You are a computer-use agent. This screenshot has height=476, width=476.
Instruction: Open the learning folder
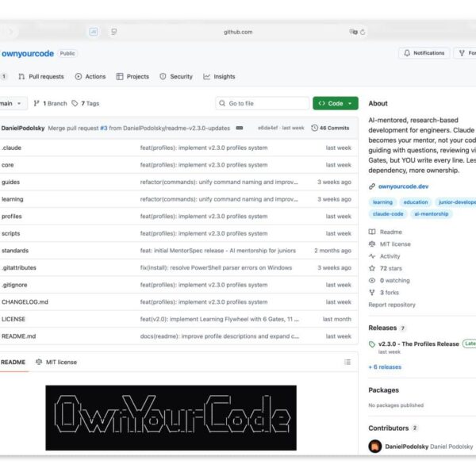pos(13,199)
